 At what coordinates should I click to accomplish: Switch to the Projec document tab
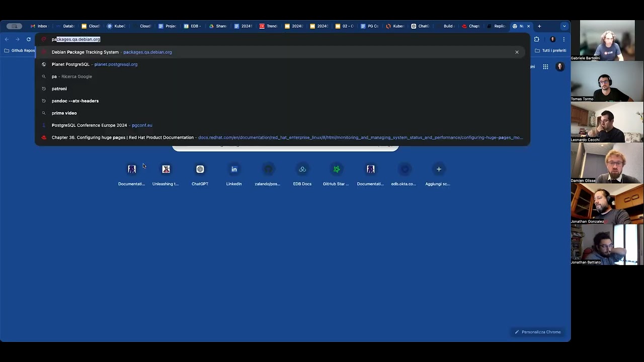click(168, 26)
